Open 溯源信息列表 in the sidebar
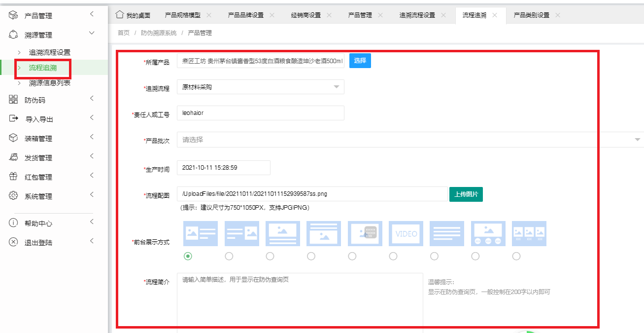This screenshot has width=644, height=333. 49,83
